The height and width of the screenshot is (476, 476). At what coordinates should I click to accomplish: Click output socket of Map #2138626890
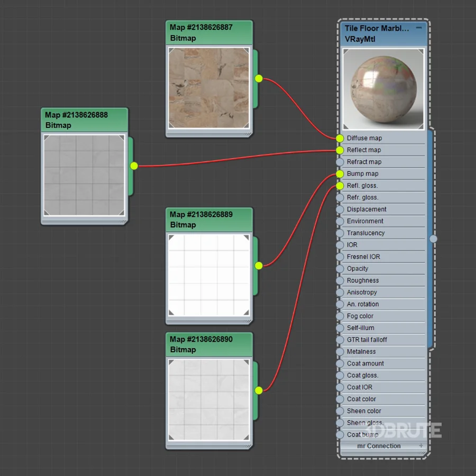[x=259, y=390]
